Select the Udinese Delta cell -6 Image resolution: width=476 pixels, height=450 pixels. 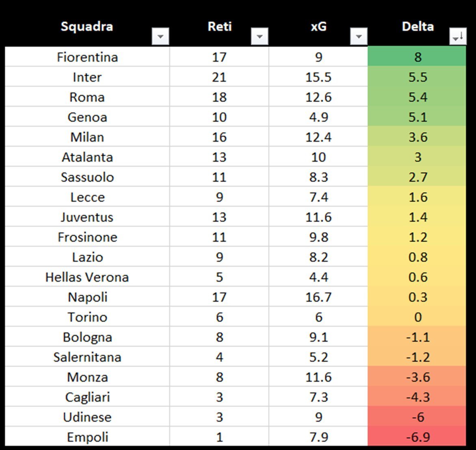point(417,417)
